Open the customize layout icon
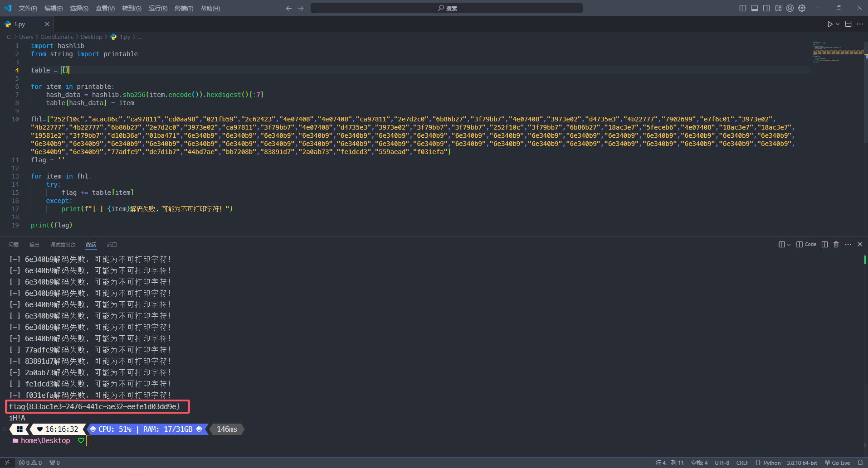This screenshot has width=868, height=468. 778,8
